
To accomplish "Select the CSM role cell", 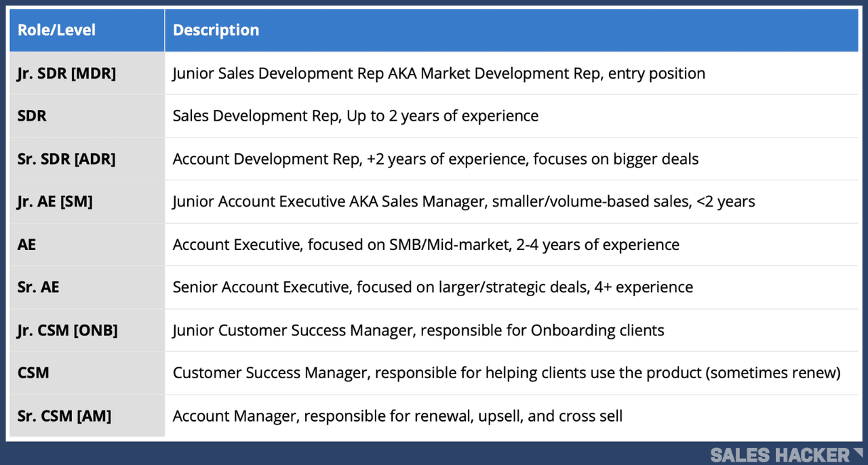I will point(33,373).
